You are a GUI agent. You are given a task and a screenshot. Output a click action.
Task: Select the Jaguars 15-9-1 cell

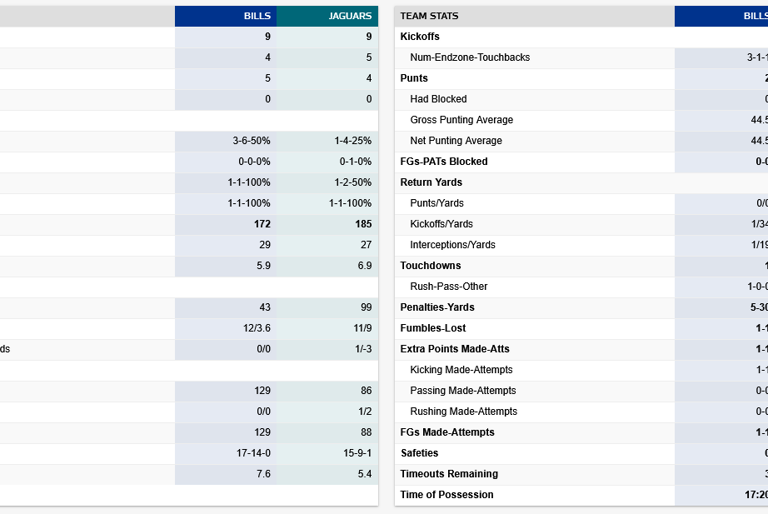point(353,453)
